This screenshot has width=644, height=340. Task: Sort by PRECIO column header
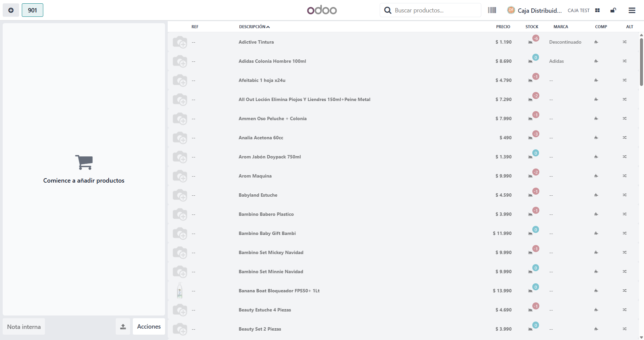point(503,27)
